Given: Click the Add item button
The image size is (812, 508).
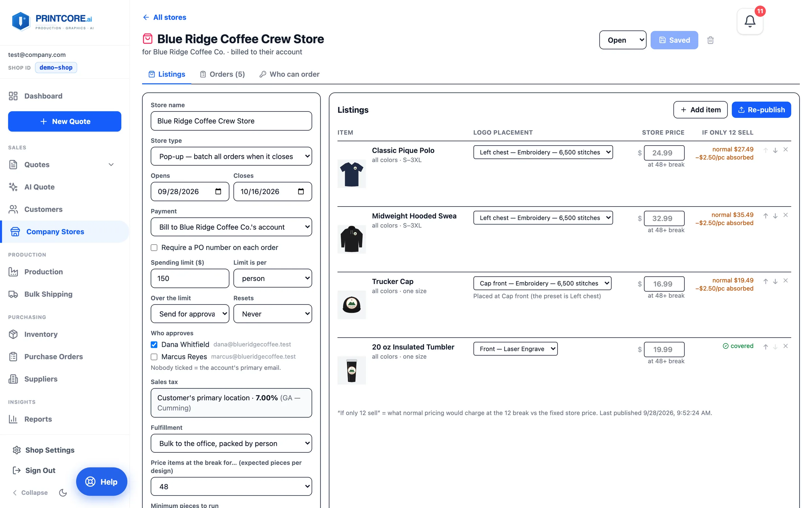Looking at the screenshot, I should 700,110.
